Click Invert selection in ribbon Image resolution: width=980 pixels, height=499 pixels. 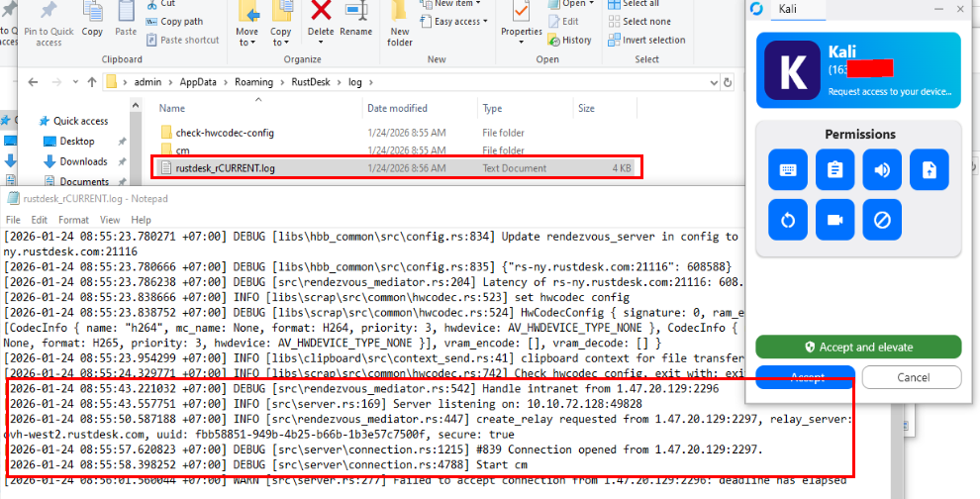coord(646,40)
